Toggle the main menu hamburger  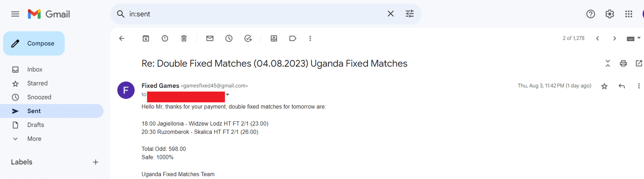click(x=15, y=14)
